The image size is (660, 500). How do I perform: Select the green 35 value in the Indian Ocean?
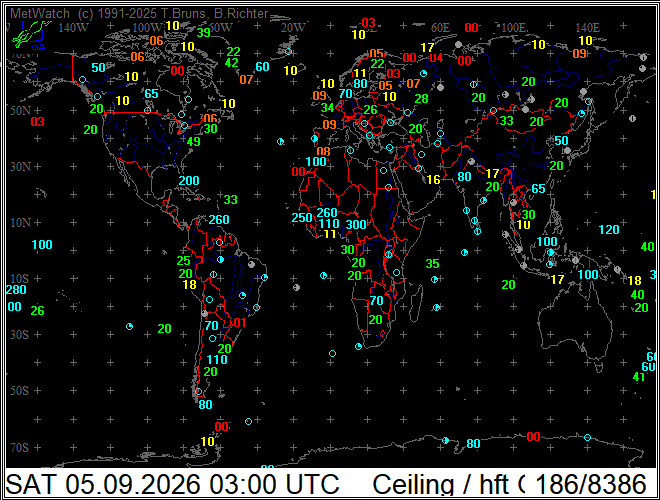(432, 263)
